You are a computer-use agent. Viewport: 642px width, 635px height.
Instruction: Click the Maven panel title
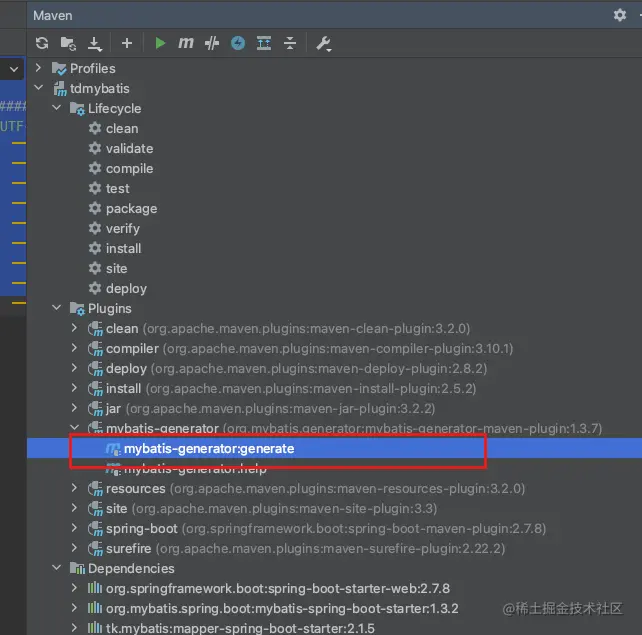[x=53, y=16]
